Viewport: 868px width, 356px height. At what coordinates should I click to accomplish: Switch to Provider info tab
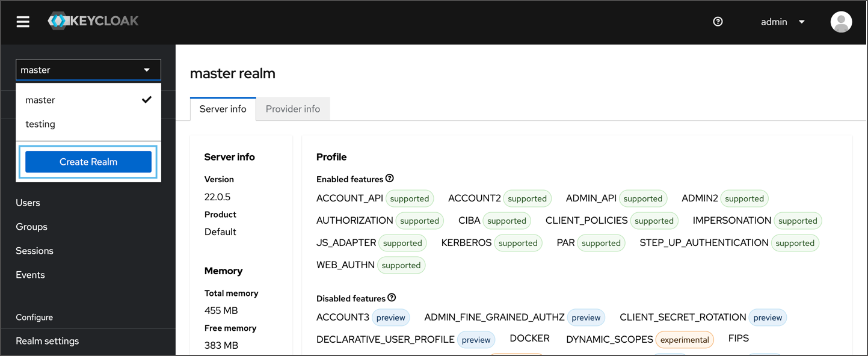[x=293, y=109]
